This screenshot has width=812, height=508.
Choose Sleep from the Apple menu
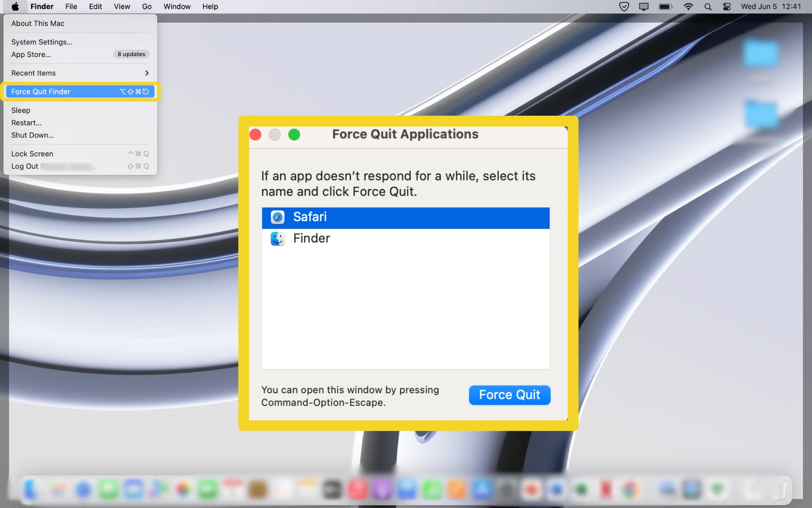coord(80,110)
